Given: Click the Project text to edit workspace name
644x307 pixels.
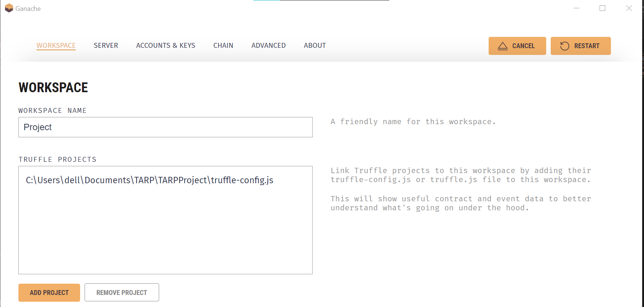Looking at the screenshot, I should tap(38, 127).
